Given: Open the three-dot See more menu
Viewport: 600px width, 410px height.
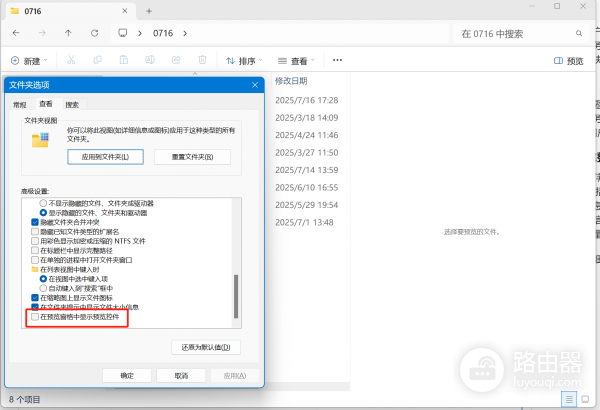Looking at the screenshot, I should 337,60.
